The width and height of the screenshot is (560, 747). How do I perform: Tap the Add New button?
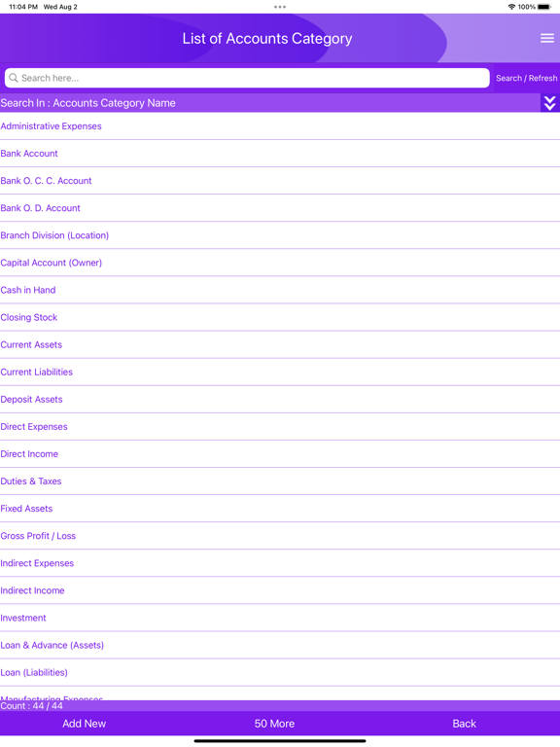(84, 724)
